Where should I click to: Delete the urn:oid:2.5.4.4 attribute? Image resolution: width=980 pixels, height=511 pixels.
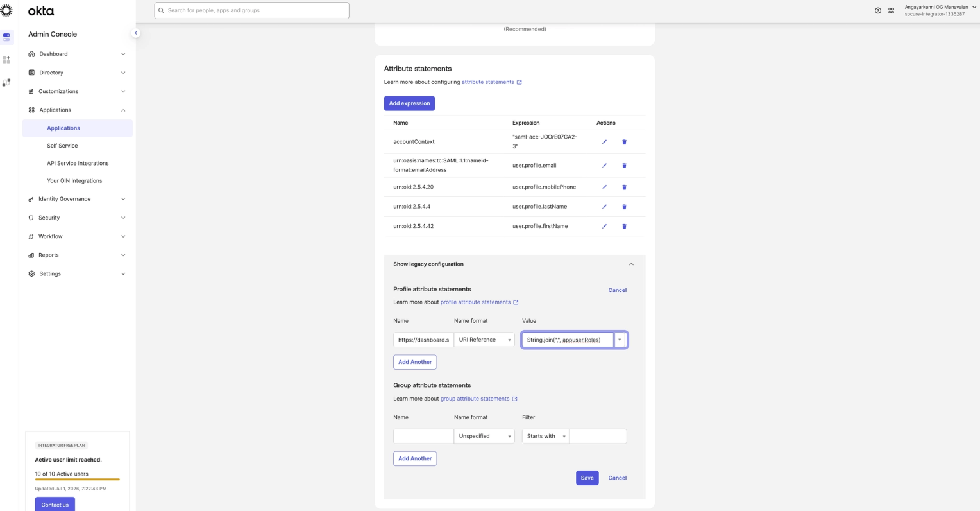624,207
